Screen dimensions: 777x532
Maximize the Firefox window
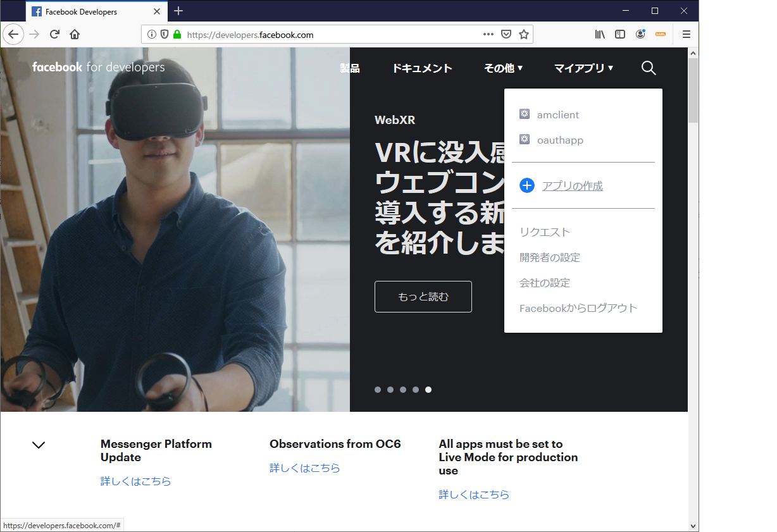[655, 11]
